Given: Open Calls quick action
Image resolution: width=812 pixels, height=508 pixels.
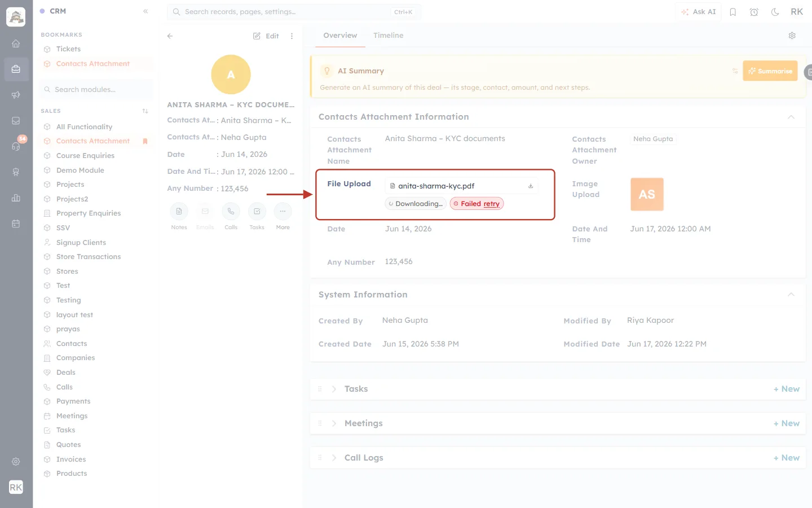Looking at the screenshot, I should pos(231,212).
